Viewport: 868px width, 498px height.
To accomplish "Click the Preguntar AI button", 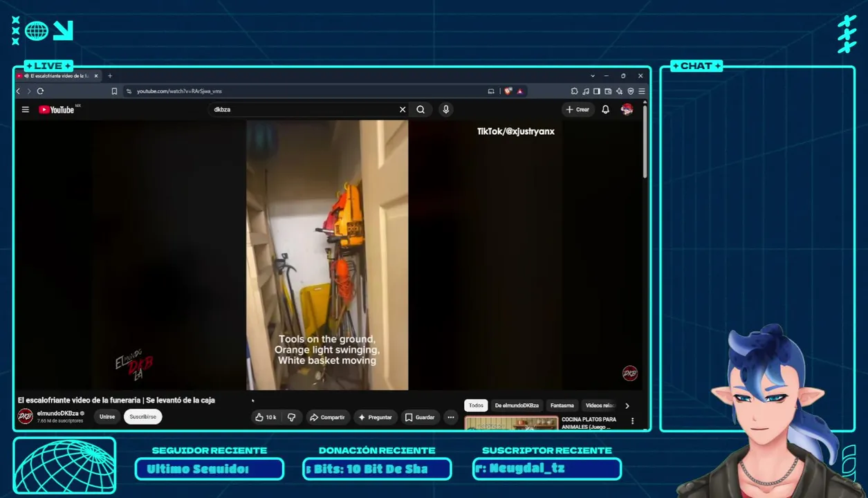I will (x=375, y=417).
